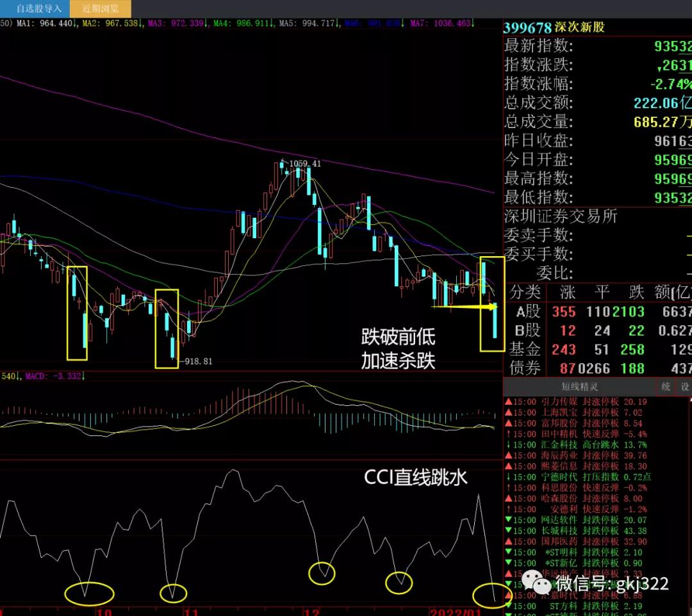The height and width of the screenshot is (616, 692).
Task: Select 熙菱信息 封涨停板 alert row
Action: coord(575,467)
